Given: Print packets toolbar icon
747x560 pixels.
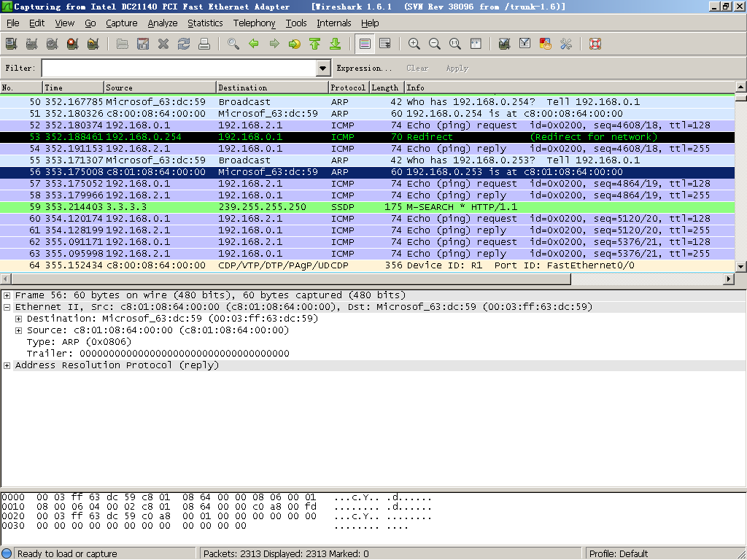Looking at the screenshot, I should (204, 44).
